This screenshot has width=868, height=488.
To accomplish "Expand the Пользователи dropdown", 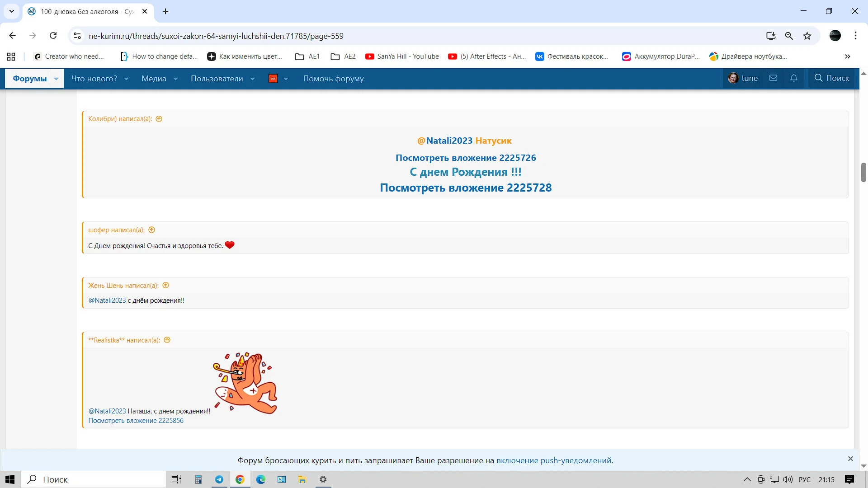I will tap(252, 78).
